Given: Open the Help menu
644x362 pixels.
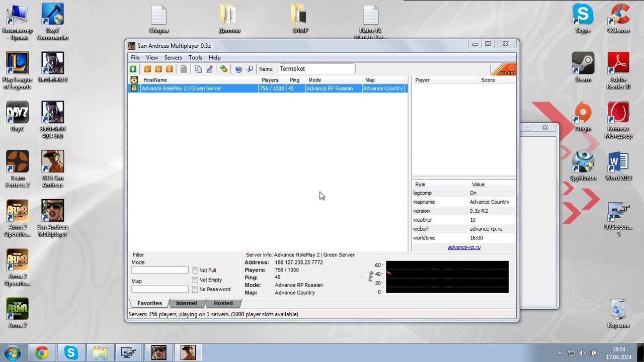Looking at the screenshot, I should tap(214, 58).
